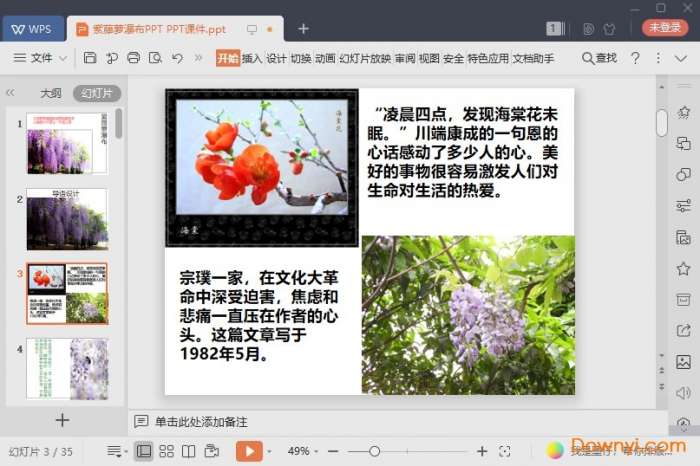
Task: Fit the slide to the window
Action: point(504,452)
